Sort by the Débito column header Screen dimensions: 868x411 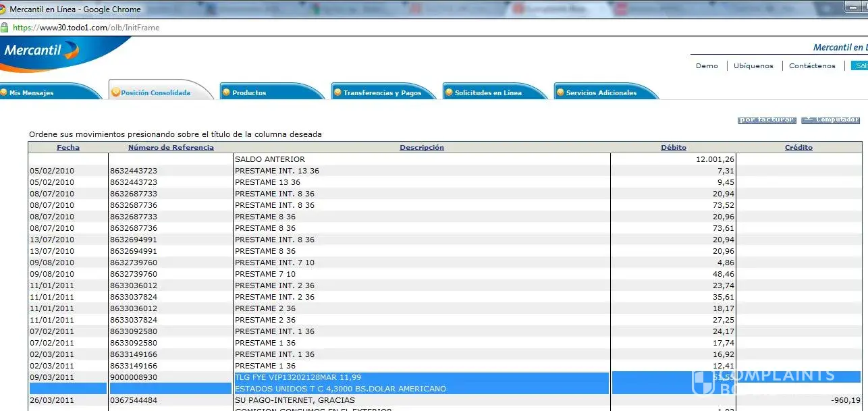(674, 147)
